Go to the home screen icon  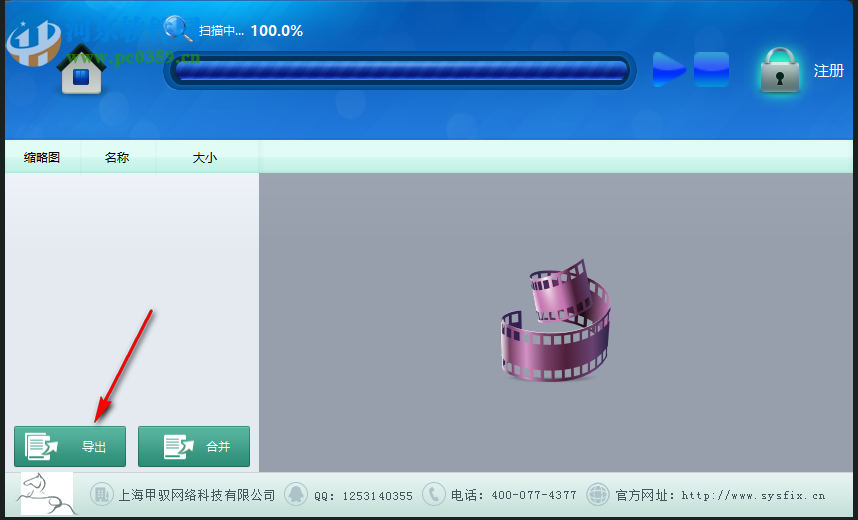81,70
